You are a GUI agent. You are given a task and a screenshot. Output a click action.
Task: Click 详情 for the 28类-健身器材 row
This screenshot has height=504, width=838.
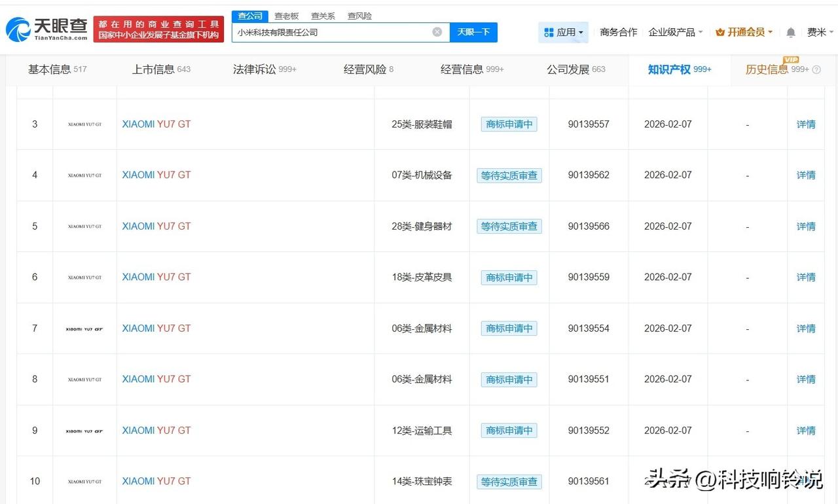[806, 226]
